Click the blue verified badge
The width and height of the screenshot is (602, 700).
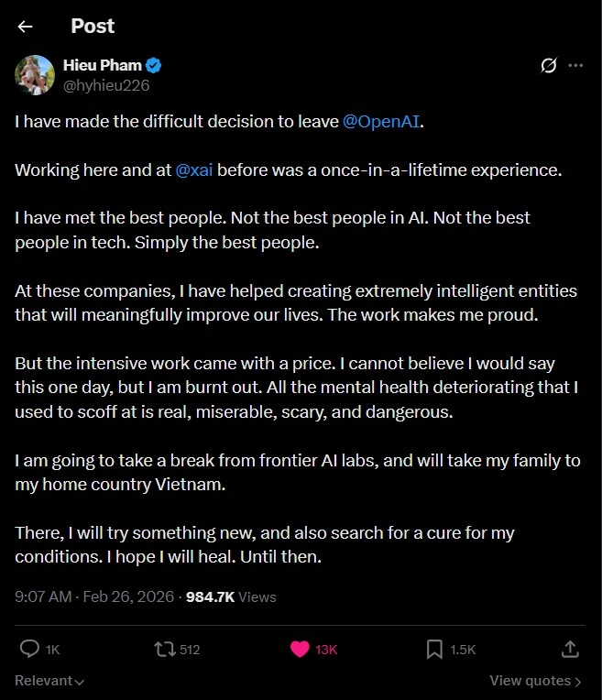(155, 66)
